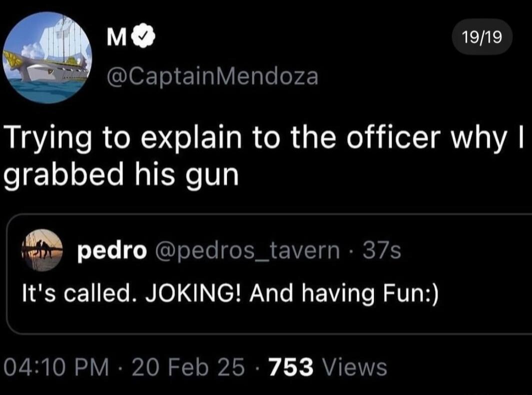This screenshot has height=395, width=532.
Task: Open the quoted tweet text about joking
Action: click(230, 292)
